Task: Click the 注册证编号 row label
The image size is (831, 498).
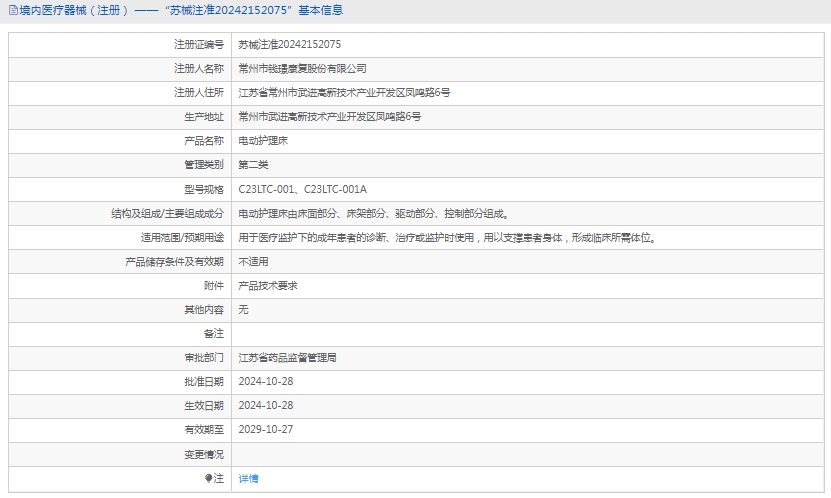Action: tap(199, 45)
